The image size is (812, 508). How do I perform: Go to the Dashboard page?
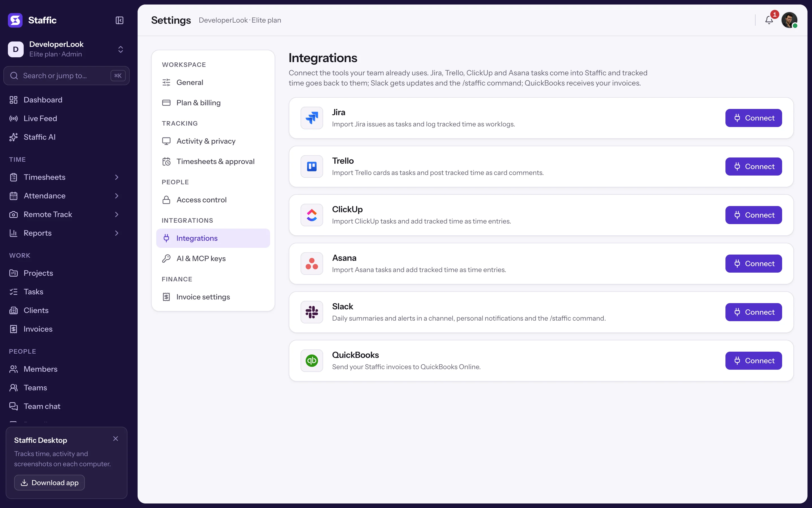tap(67, 100)
